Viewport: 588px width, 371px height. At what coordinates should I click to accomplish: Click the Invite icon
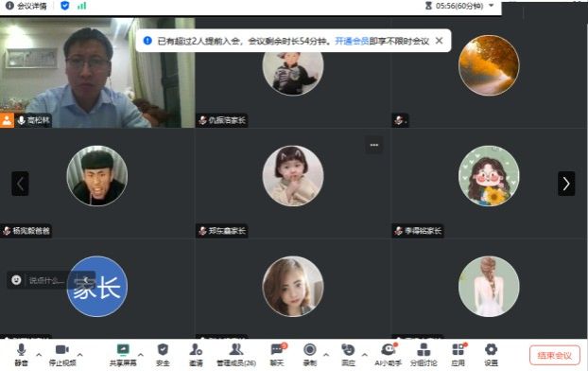pyautogui.click(x=196, y=355)
